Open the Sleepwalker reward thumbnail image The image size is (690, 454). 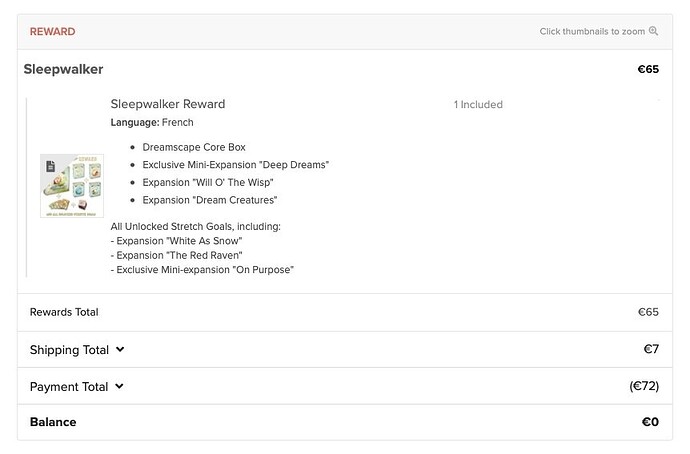click(x=72, y=185)
